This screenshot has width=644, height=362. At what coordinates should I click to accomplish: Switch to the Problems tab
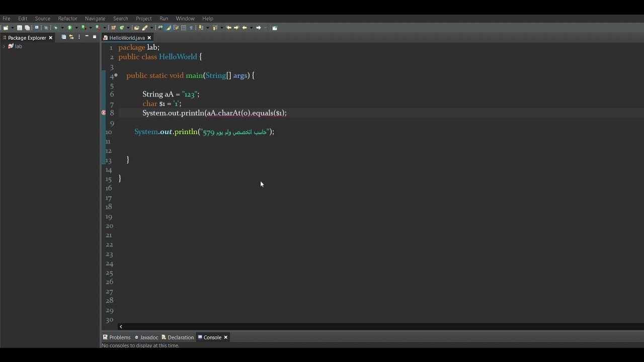click(x=117, y=337)
